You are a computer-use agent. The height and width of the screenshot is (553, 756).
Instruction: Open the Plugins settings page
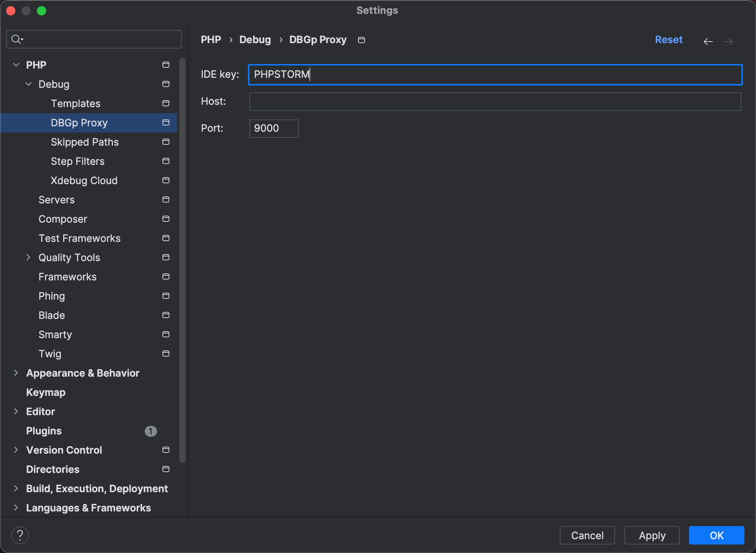click(x=44, y=431)
